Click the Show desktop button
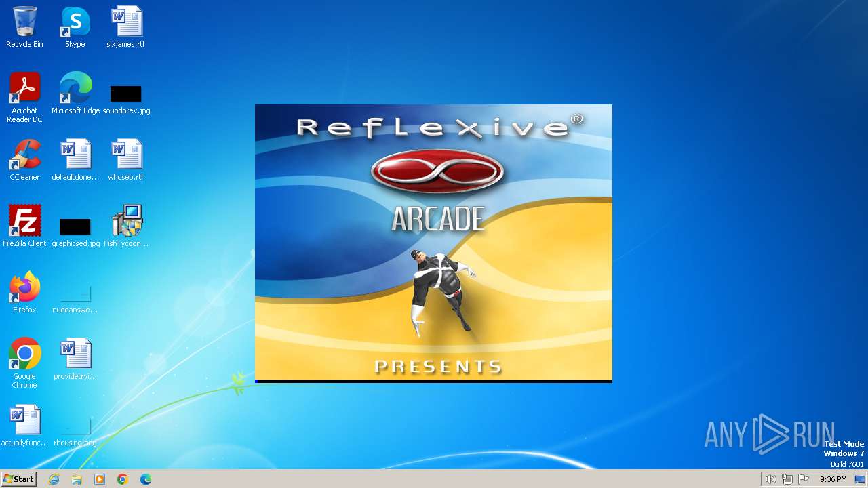The image size is (868, 488). (x=861, y=479)
